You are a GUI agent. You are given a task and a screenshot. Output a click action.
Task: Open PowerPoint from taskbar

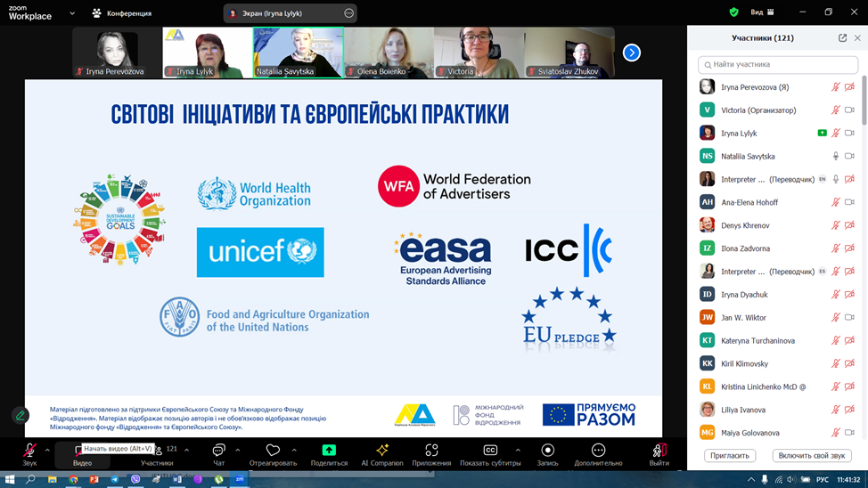pos(94,479)
